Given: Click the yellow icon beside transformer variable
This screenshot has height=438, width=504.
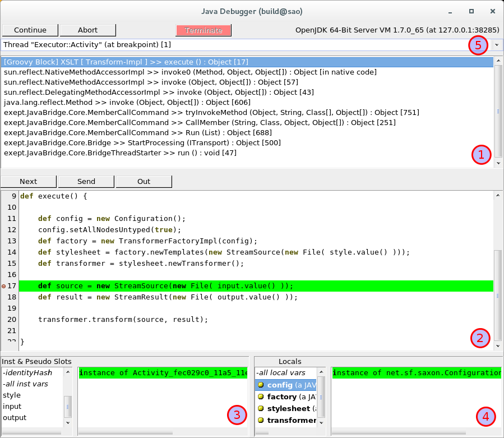Looking at the screenshot, I should click(261, 421).
